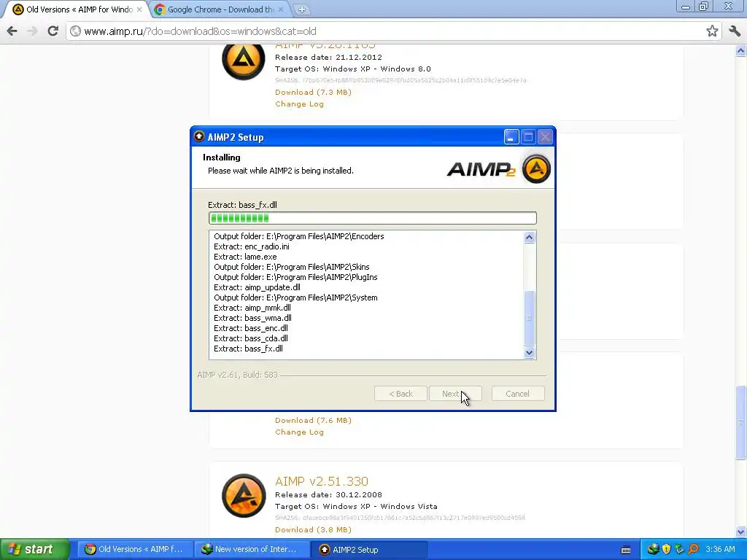The width and height of the screenshot is (747, 560).
Task: Close the Old Versions AIMP tab
Action: point(139,9)
